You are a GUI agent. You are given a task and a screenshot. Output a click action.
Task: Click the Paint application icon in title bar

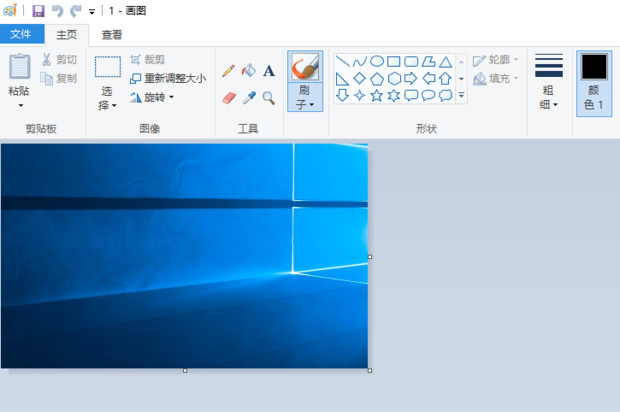pos(10,10)
